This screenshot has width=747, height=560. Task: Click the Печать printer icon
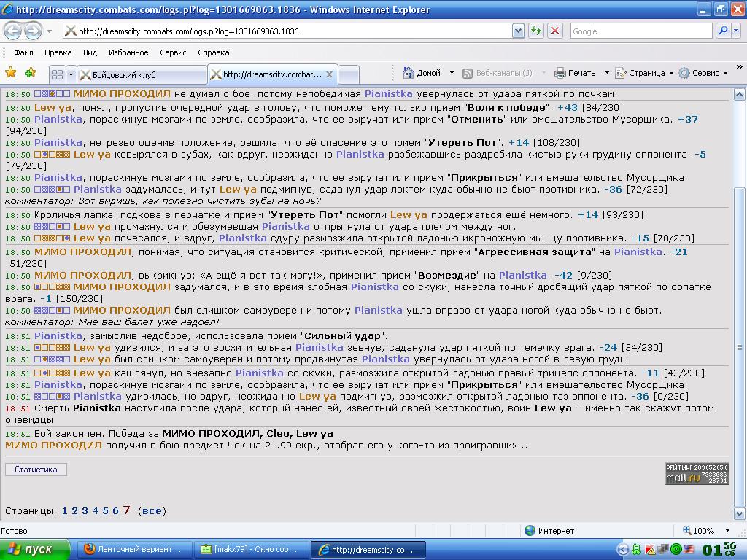pyautogui.click(x=560, y=73)
